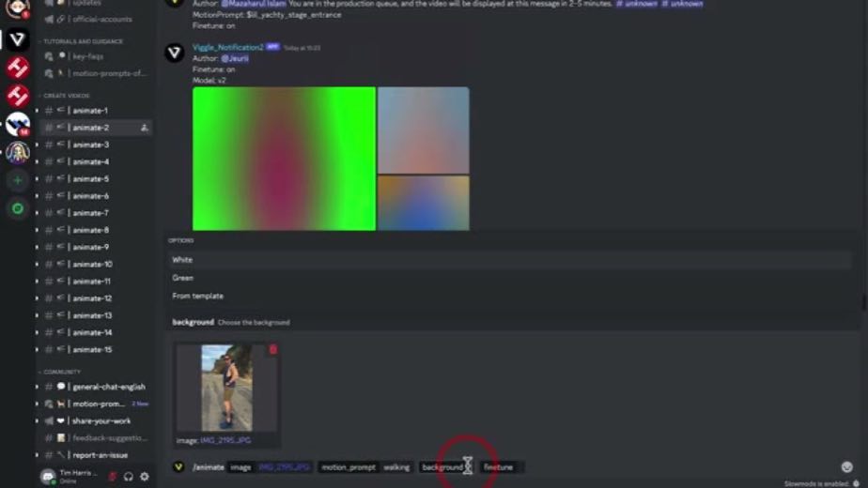Click the Viggle_Notification2 bot avatar

point(175,53)
